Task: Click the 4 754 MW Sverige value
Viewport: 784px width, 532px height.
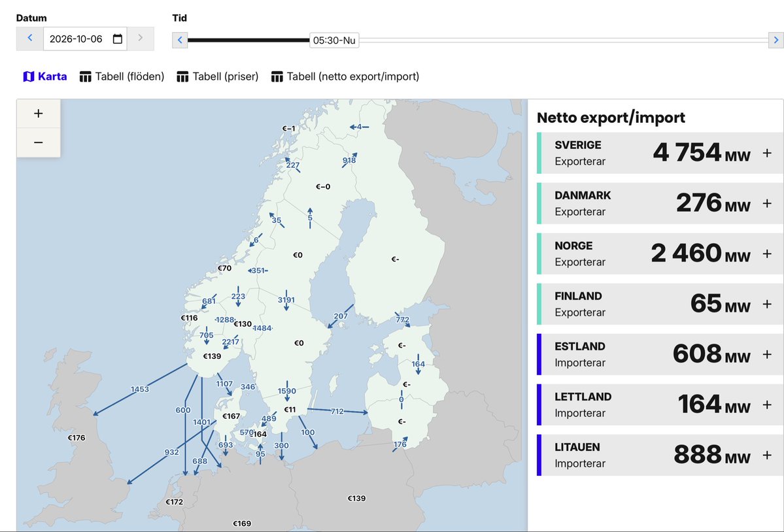Action: pyautogui.click(x=702, y=153)
